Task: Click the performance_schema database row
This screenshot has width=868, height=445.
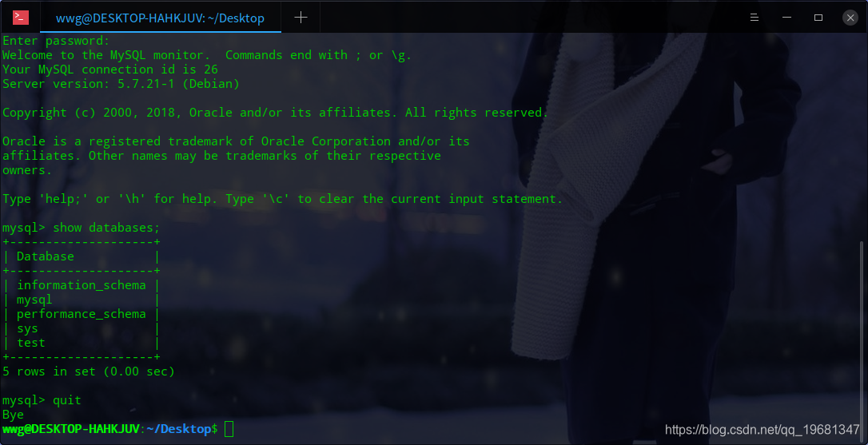Action: (x=82, y=314)
